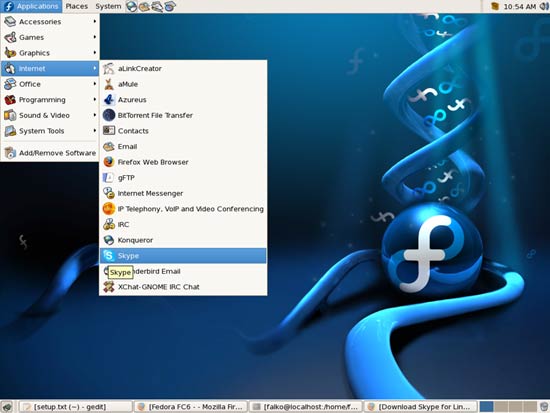Switch to Fedora FC6 Mozilla Firefox window
The height and width of the screenshot is (413, 550).
(x=191, y=407)
